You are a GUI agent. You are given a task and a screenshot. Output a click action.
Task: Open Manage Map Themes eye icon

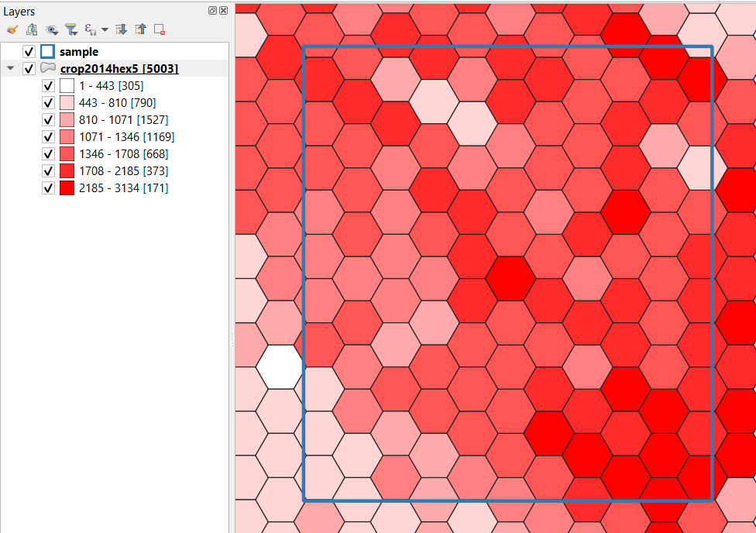pos(52,29)
